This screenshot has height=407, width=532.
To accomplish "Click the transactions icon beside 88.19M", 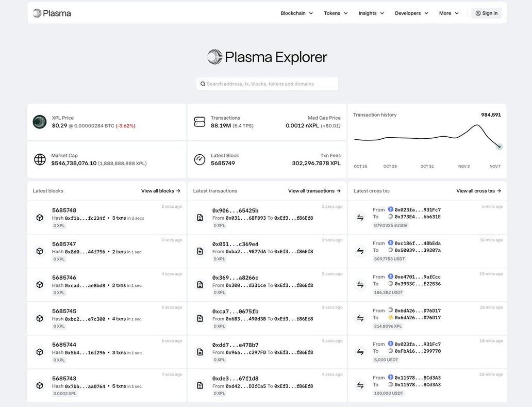I will click(199, 122).
